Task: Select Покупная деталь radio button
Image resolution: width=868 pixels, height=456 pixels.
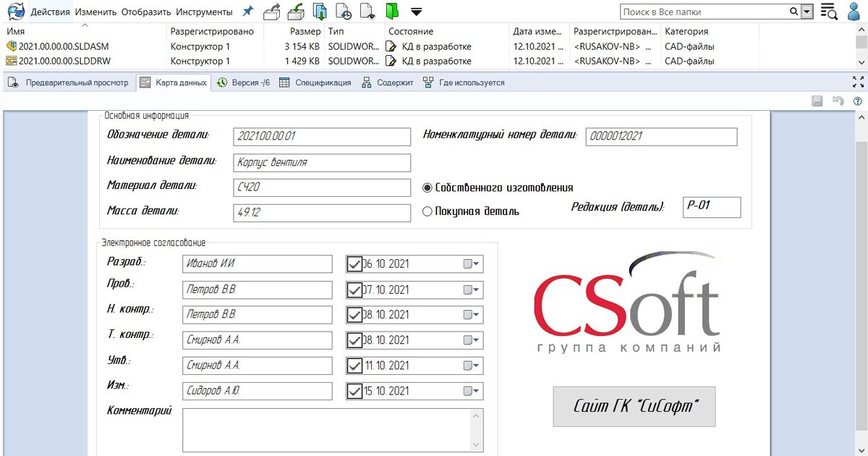Action: click(427, 212)
